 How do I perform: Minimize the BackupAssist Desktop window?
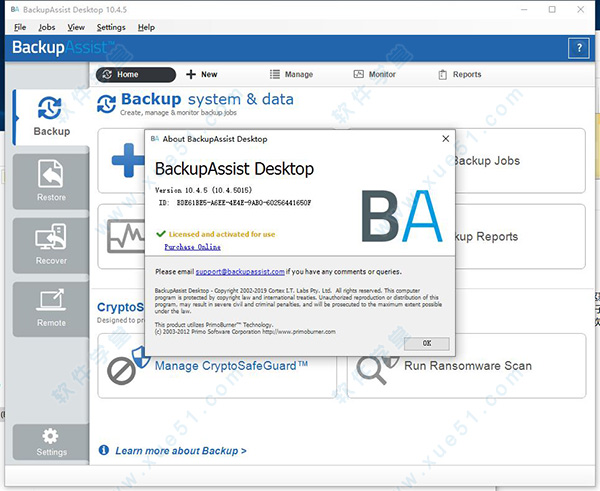pyautogui.click(x=524, y=10)
